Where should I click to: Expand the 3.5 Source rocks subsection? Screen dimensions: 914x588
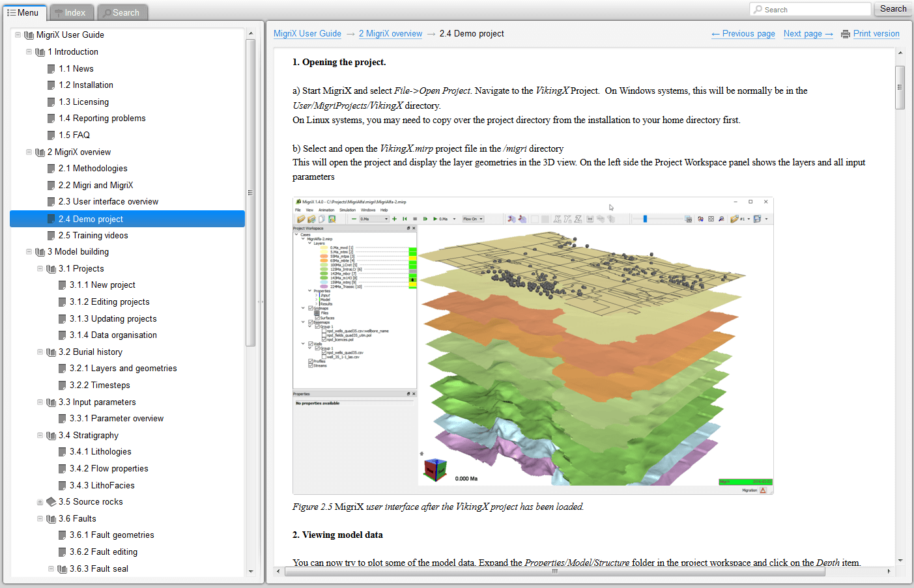(x=40, y=502)
